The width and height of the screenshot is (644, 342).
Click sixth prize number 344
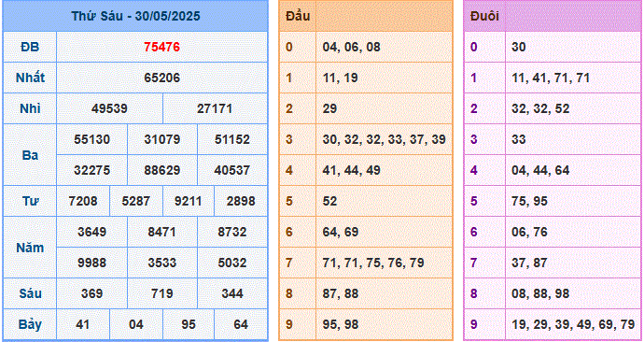[x=232, y=293]
